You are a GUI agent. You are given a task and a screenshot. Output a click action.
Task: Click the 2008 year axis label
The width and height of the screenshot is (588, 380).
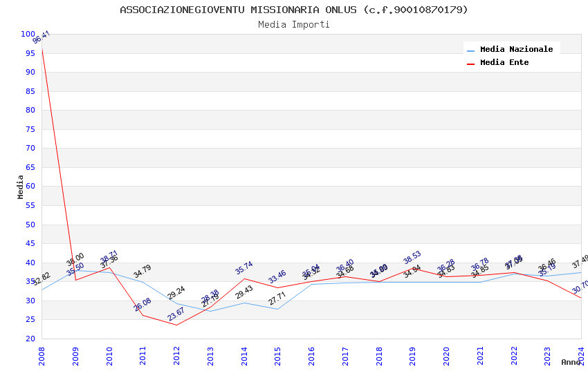click(42, 356)
